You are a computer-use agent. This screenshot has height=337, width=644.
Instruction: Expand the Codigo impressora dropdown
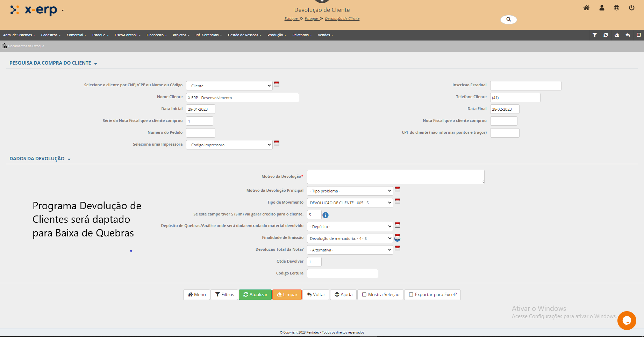pyautogui.click(x=229, y=145)
